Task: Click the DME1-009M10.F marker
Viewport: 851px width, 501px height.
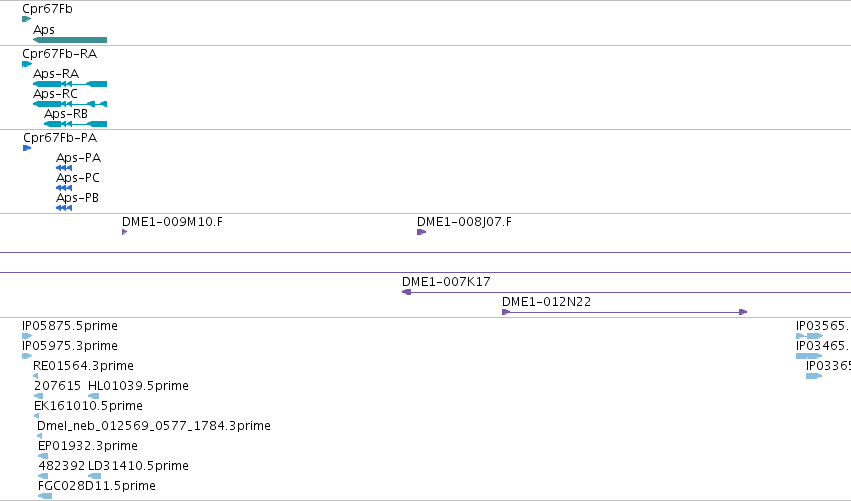Action: click(125, 232)
